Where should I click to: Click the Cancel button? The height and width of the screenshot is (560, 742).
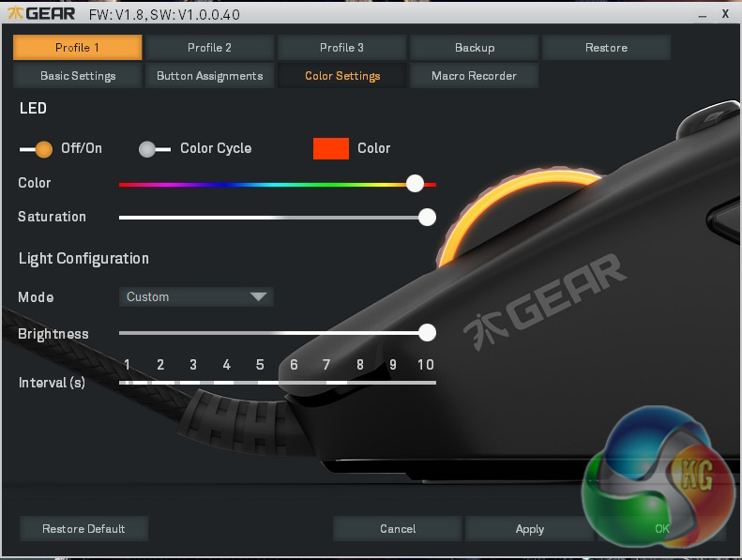point(398,529)
